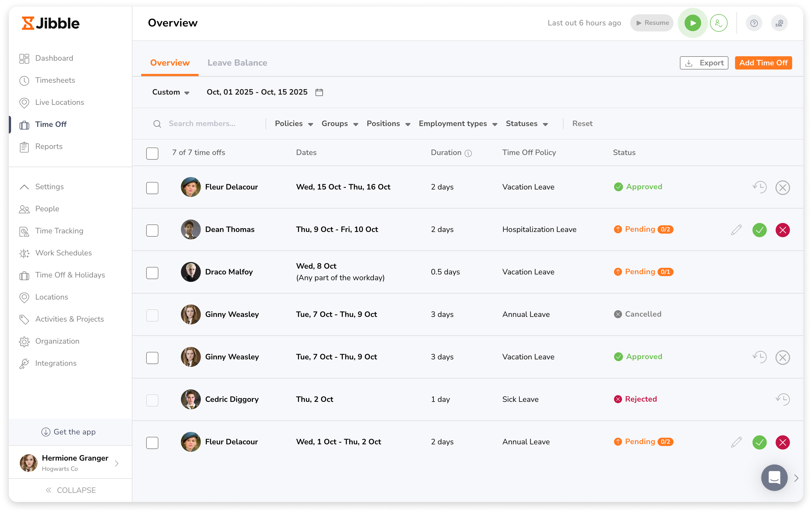Screen dimensions: 812x513
Task: Check Ginny Weasley's Cancelled row checkbox
Action: tap(153, 315)
